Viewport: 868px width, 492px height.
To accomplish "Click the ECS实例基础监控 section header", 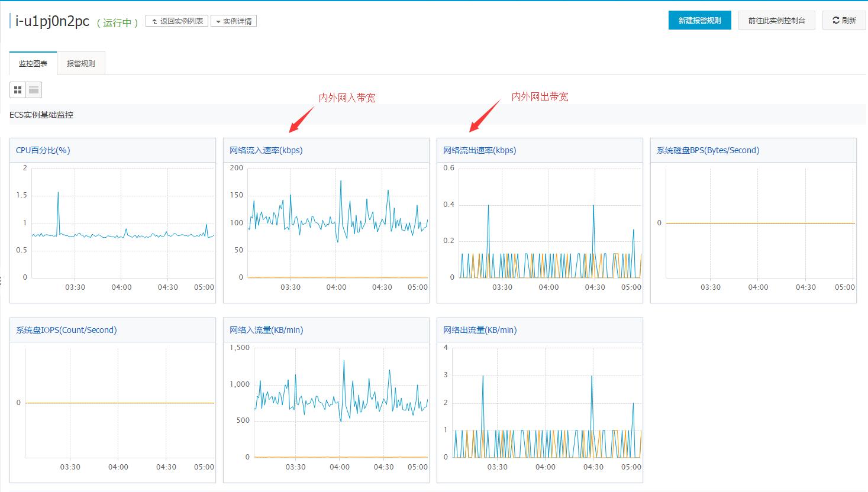I will (x=41, y=115).
